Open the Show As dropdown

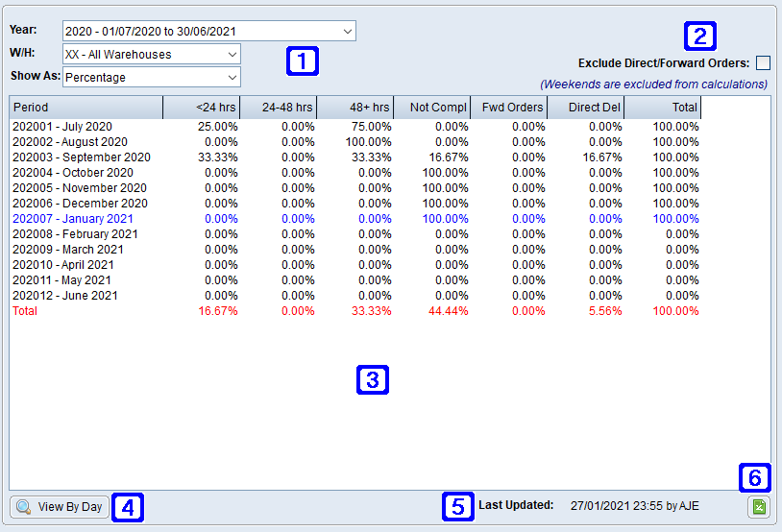[x=151, y=78]
